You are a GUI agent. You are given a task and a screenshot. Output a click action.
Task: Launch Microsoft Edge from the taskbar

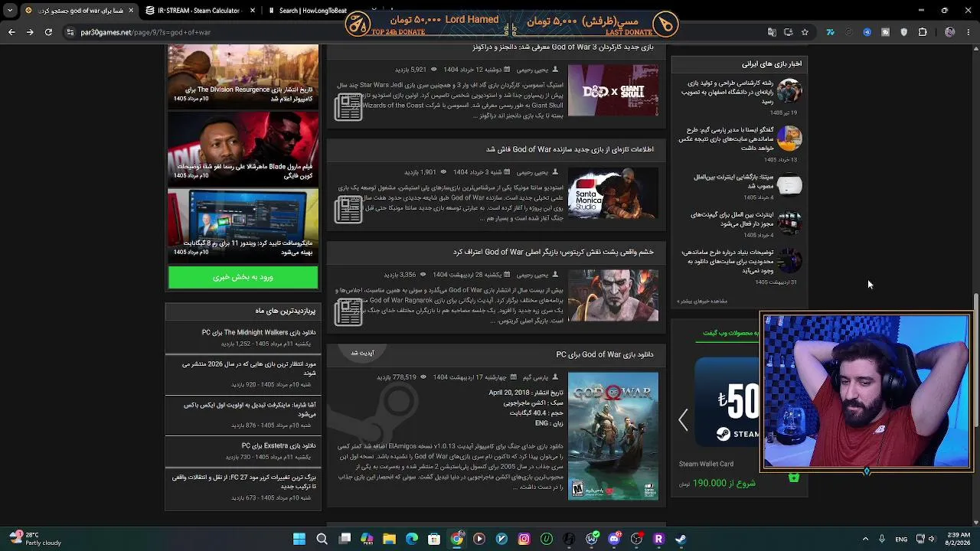[412, 539]
